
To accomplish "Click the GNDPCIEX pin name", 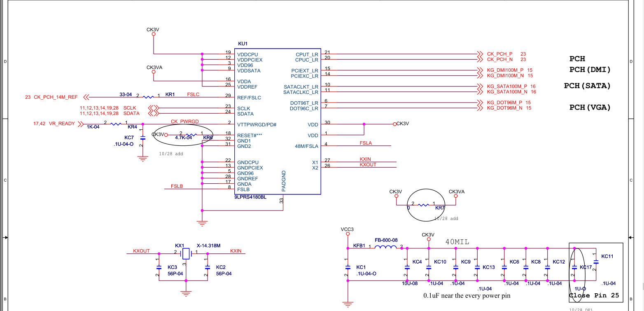I will [x=250, y=168].
